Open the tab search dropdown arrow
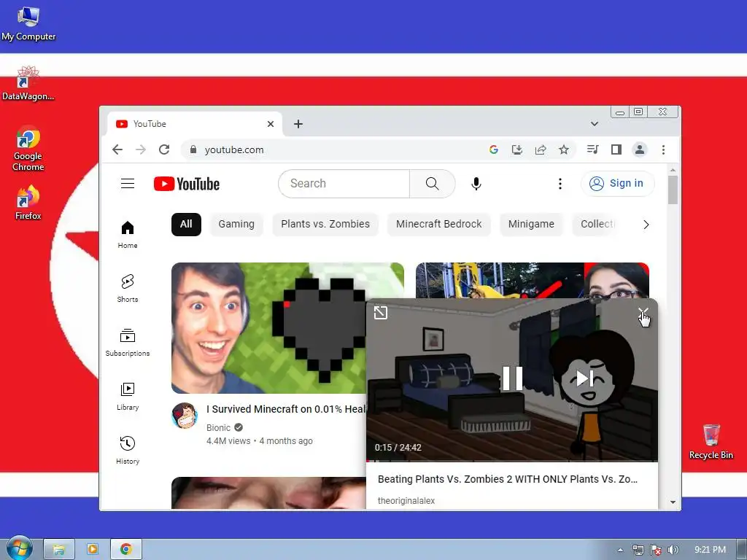Viewport: 747px width, 560px height. tap(594, 124)
